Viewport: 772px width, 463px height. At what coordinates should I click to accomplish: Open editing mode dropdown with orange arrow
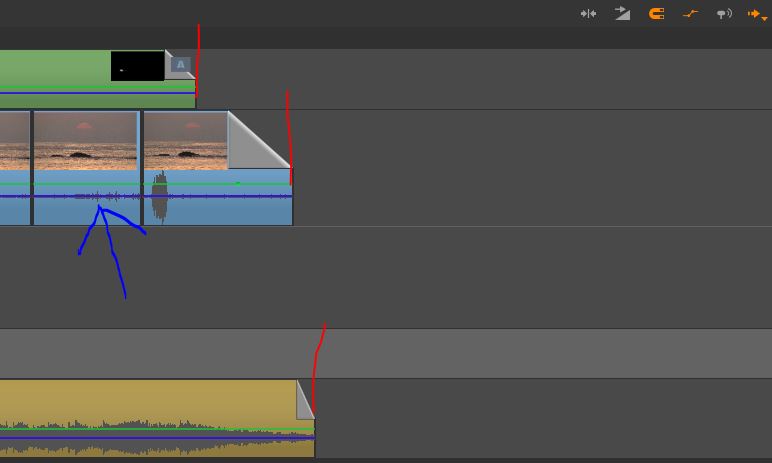(x=757, y=14)
